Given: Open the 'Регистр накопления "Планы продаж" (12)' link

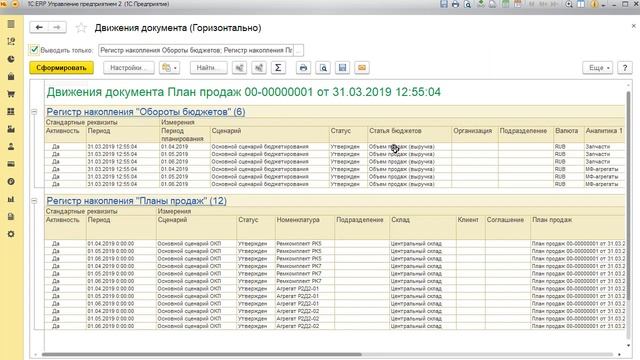Looking at the screenshot, I should (136, 201).
